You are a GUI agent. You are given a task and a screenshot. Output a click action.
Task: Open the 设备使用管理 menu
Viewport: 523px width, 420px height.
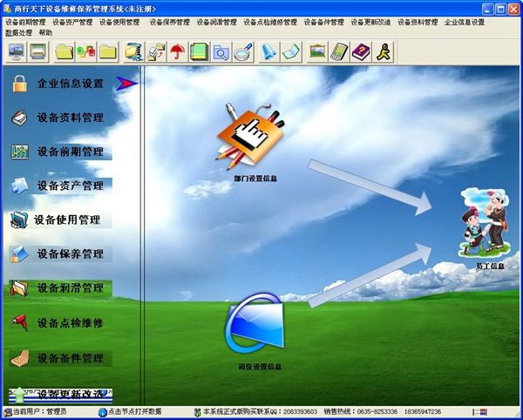[x=119, y=23]
